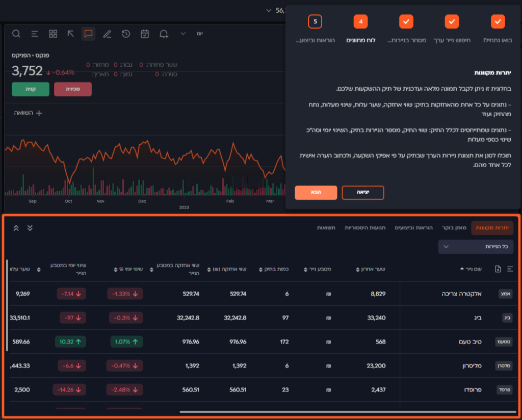Open the הוראות וביצועים tab

[413, 228]
